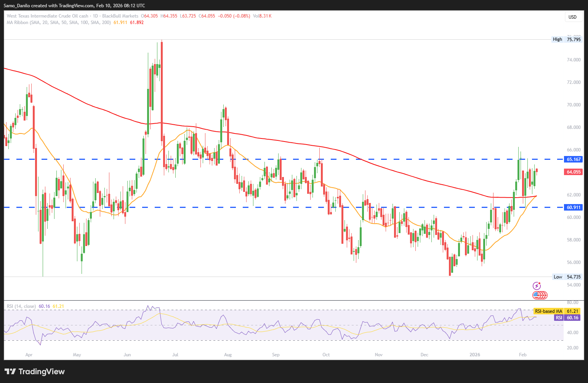Click the 2026 label on time axis
This screenshot has height=383, width=588.
click(x=475, y=355)
